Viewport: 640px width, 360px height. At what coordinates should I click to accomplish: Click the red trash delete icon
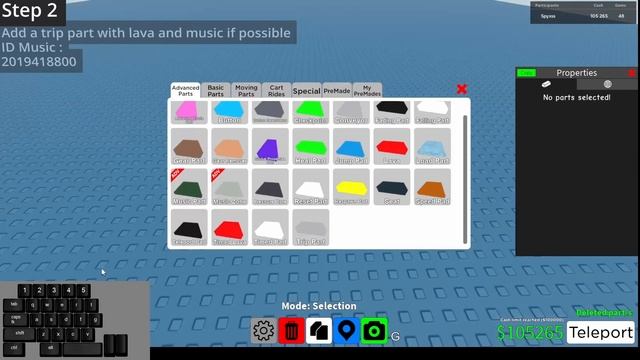291,331
